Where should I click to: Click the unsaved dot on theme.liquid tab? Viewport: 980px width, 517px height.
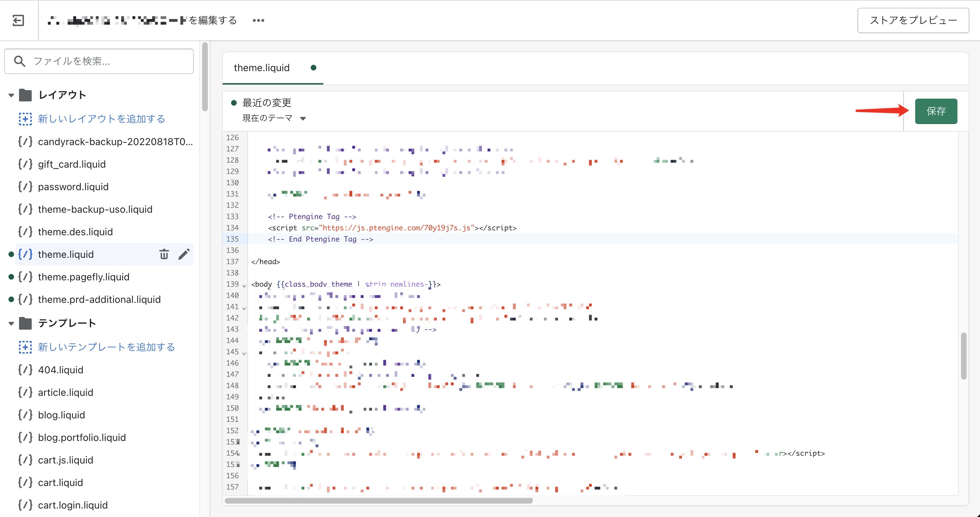point(314,68)
